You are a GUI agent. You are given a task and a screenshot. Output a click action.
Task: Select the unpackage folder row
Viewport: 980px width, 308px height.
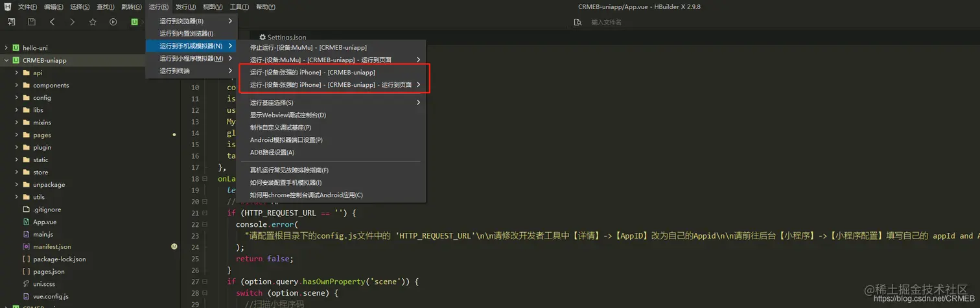[90, 185]
